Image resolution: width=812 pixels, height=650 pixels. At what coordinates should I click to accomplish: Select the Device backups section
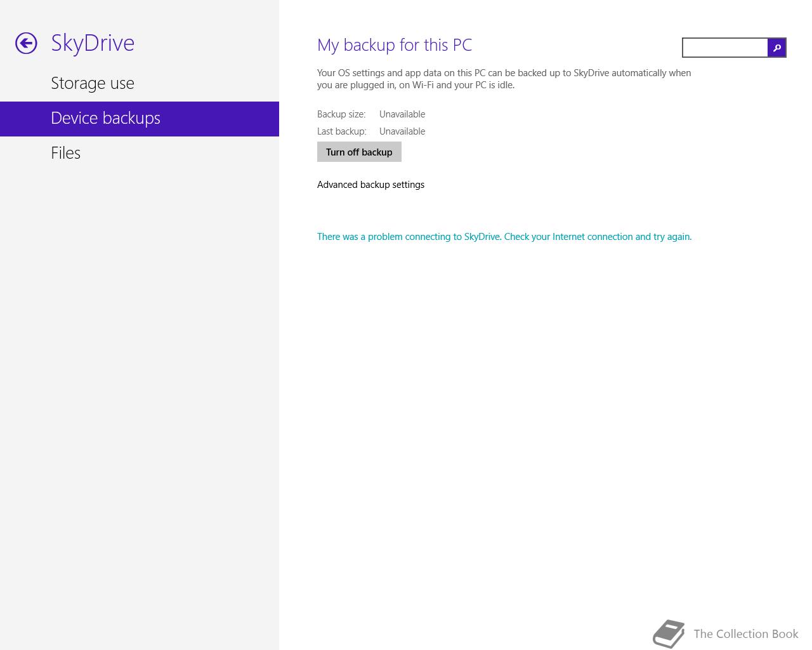coord(140,119)
